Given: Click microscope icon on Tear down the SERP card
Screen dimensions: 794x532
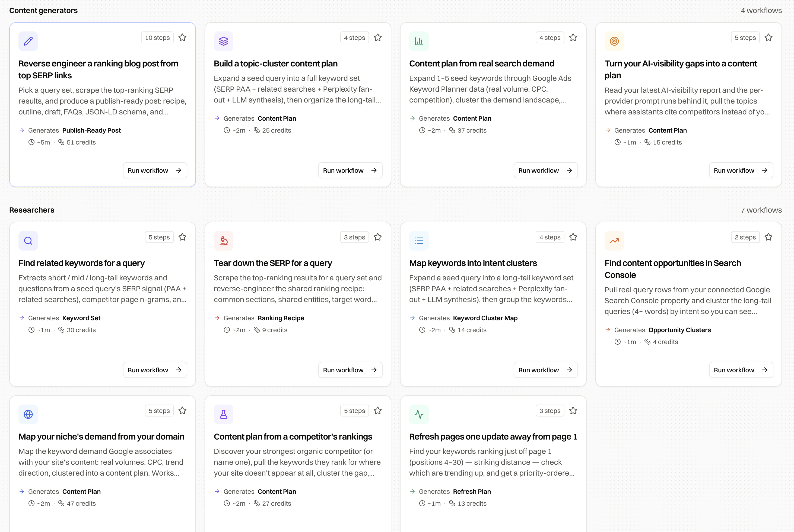Looking at the screenshot, I should (223, 241).
